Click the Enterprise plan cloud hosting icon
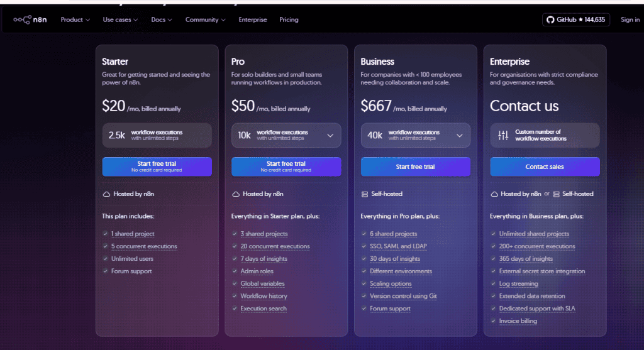 (x=494, y=194)
